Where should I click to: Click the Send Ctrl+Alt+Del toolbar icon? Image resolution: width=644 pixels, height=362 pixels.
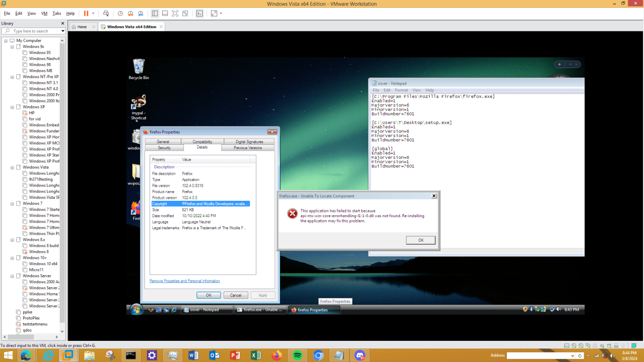[x=106, y=14]
